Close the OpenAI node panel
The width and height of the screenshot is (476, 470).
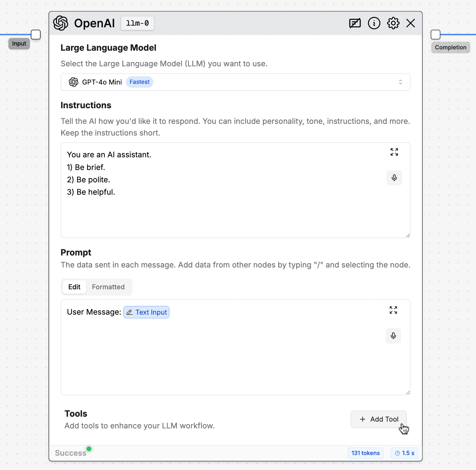coord(411,23)
